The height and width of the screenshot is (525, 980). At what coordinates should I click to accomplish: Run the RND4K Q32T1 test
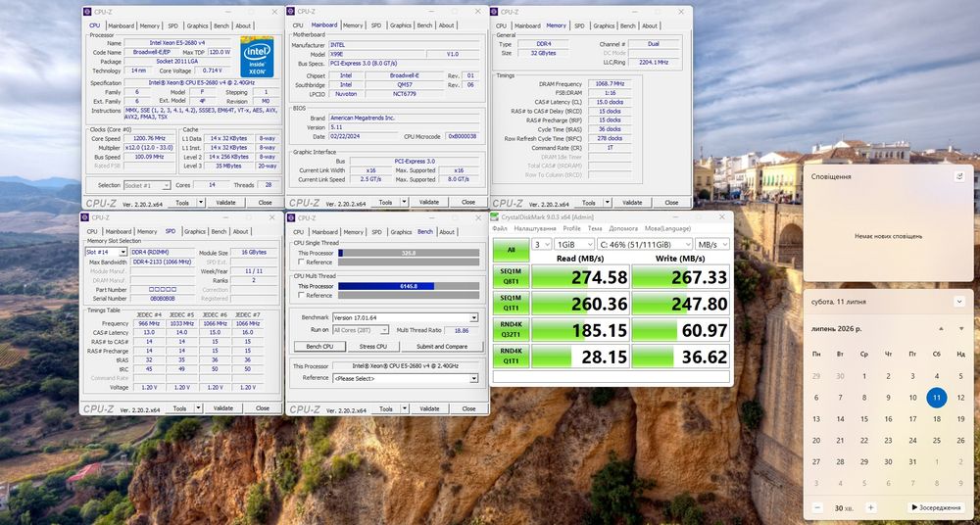click(511, 329)
